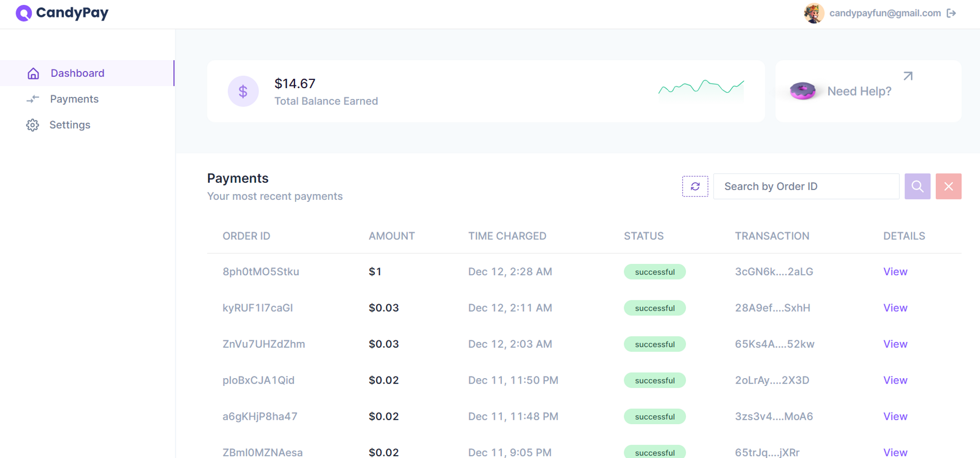
Task: Click the Total Balance Earned label
Action: coord(326,101)
